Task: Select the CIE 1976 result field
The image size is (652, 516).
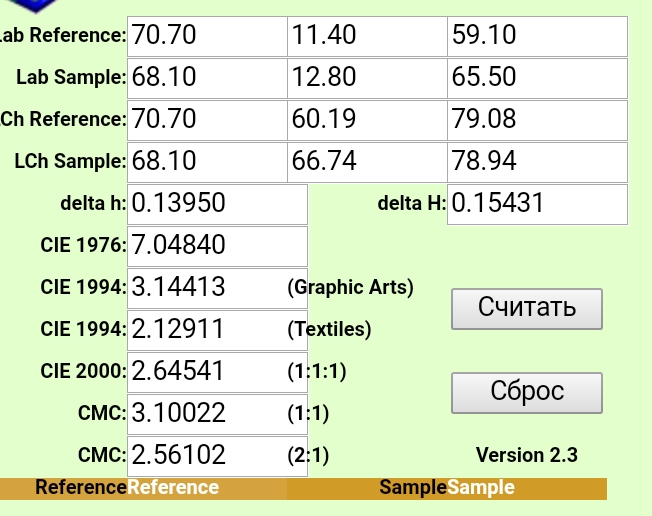Action: point(217,246)
